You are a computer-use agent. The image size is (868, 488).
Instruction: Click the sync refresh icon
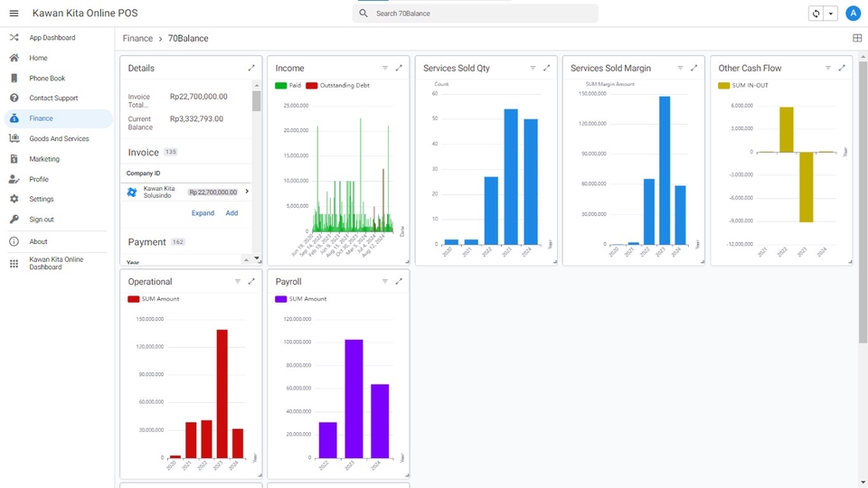click(816, 14)
